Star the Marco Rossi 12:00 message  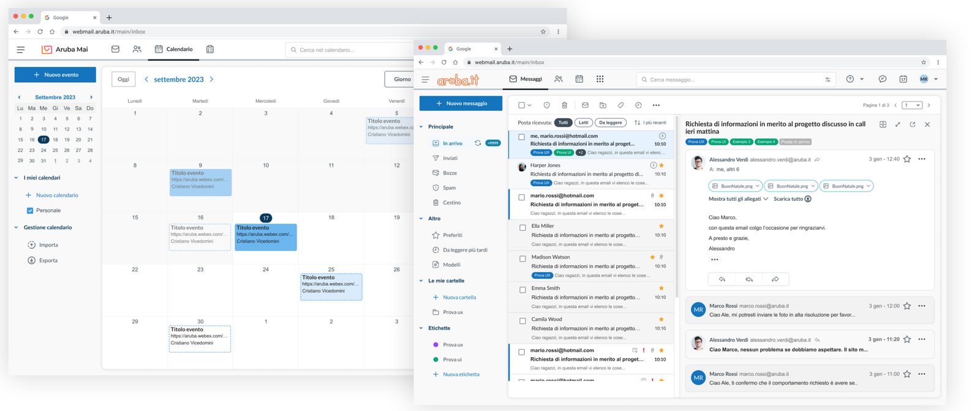tap(907, 306)
